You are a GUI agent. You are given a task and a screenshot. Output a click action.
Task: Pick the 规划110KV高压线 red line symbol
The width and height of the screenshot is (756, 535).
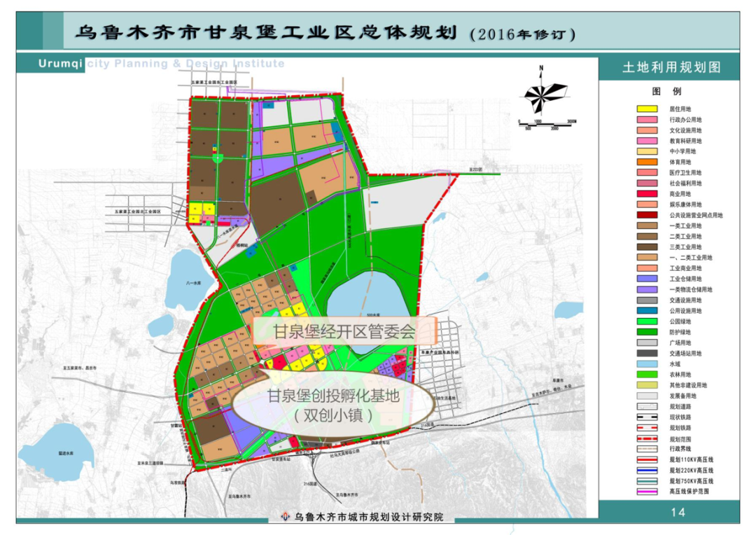[x=647, y=460]
